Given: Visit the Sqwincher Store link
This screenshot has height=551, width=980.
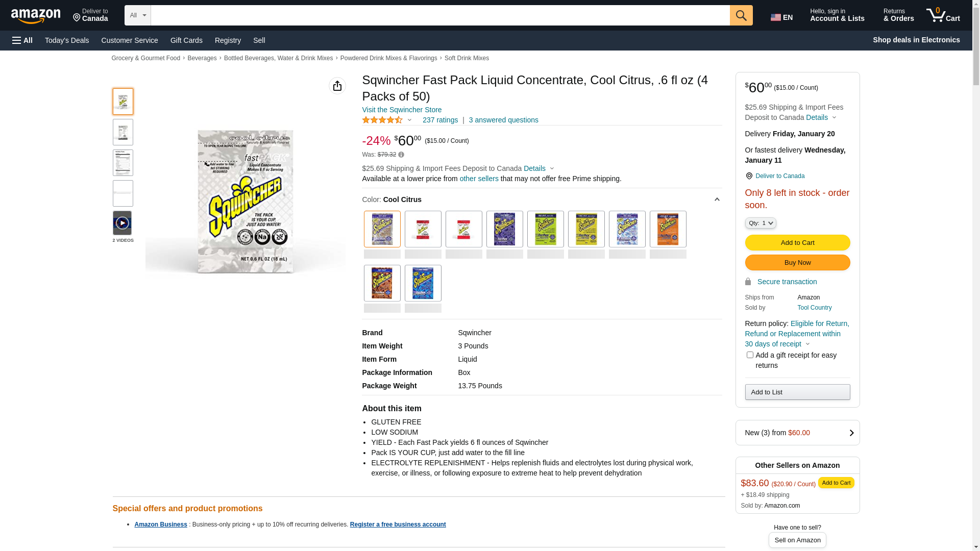Looking at the screenshot, I should (402, 110).
